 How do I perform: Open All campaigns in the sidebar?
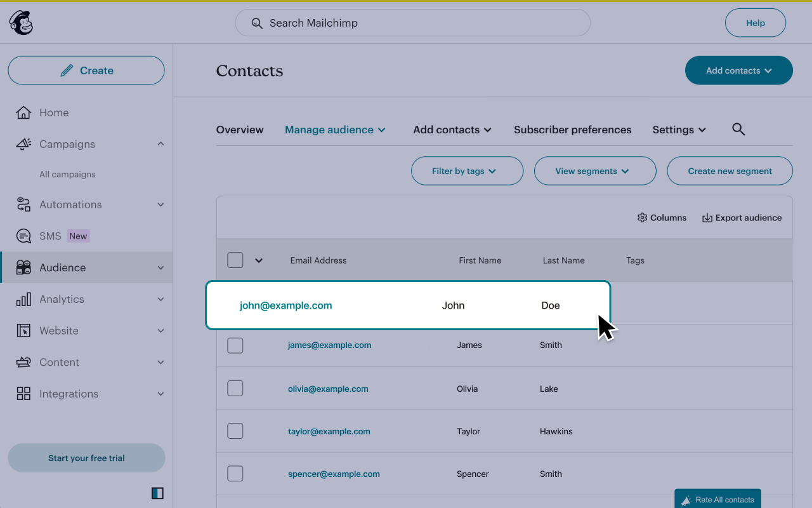click(x=67, y=175)
